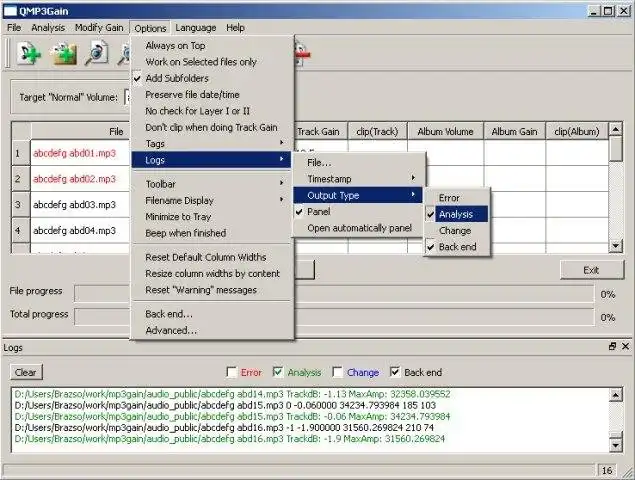The width and height of the screenshot is (635, 480).
Task: Choose Minimize to Tray option
Action: point(211,217)
